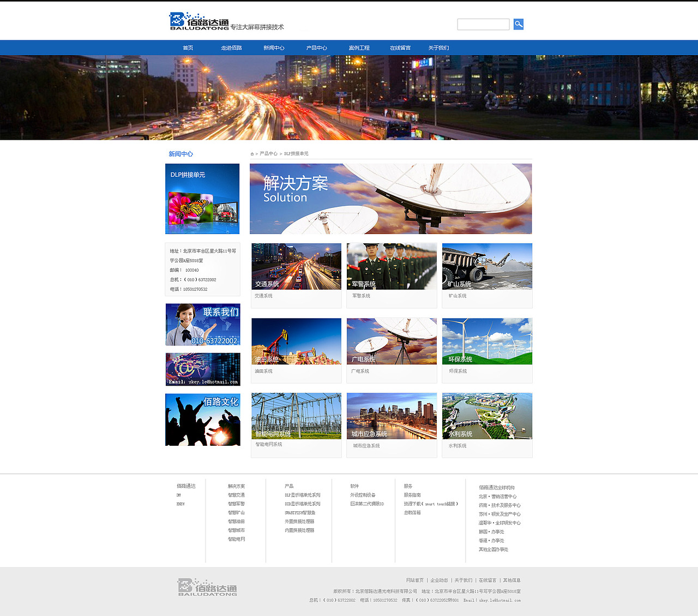Click the 总裁信箱 footer link

(412, 512)
